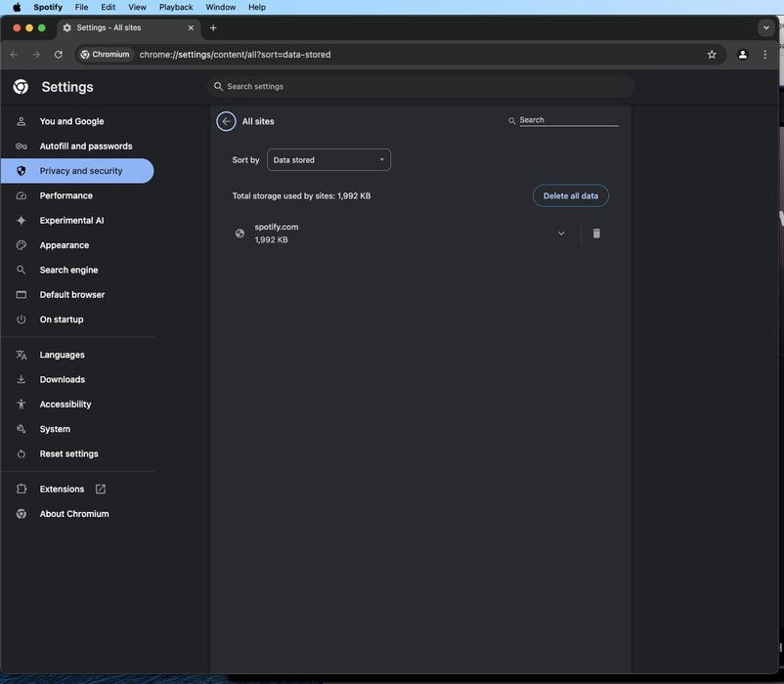Image resolution: width=784 pixels, height=684 pixels.
Task: Select Reset settings in the sidebar
Action: click(68, 454)
